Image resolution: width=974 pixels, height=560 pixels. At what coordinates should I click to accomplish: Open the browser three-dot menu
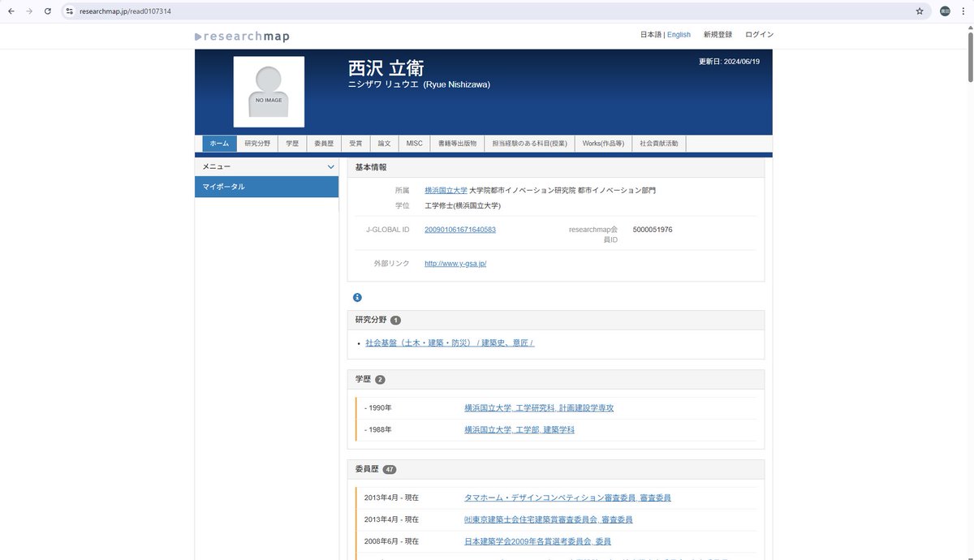point(963,11)
